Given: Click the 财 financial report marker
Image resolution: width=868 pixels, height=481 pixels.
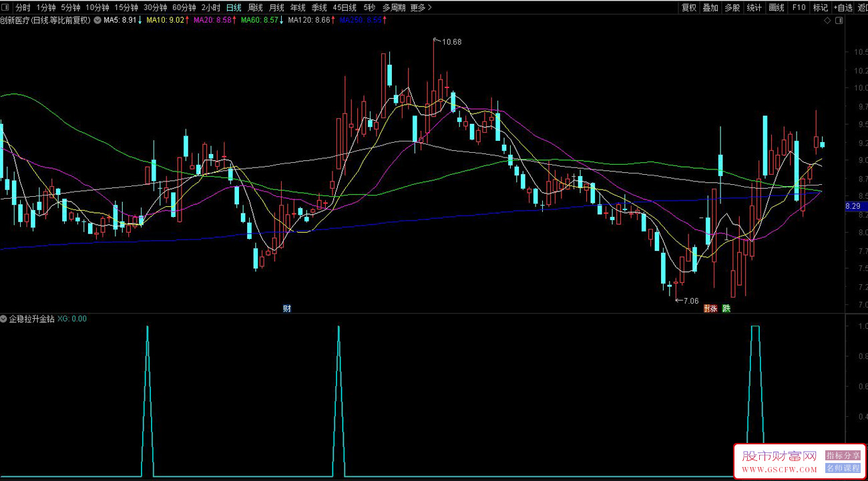Looking at the screenshot, I should (287, 308).
